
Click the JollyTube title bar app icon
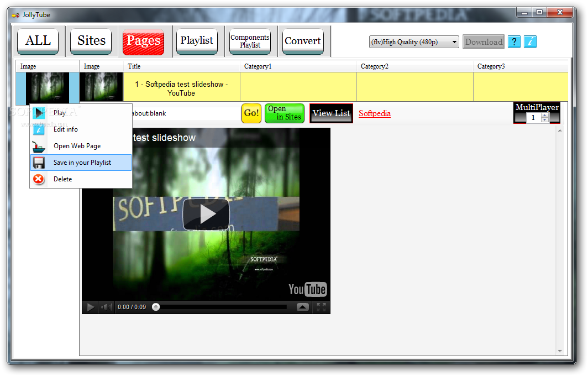(15, 15)
